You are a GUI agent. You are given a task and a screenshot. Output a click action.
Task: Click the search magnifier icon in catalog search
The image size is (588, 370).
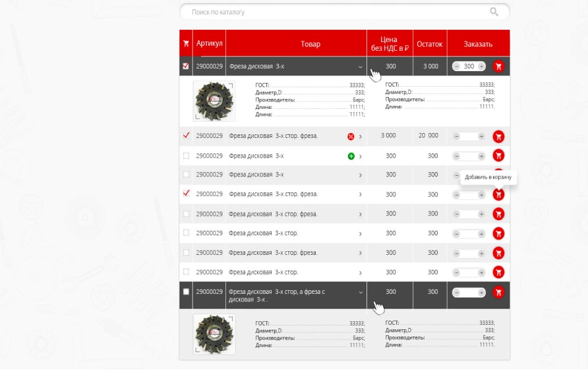point(493,12)
